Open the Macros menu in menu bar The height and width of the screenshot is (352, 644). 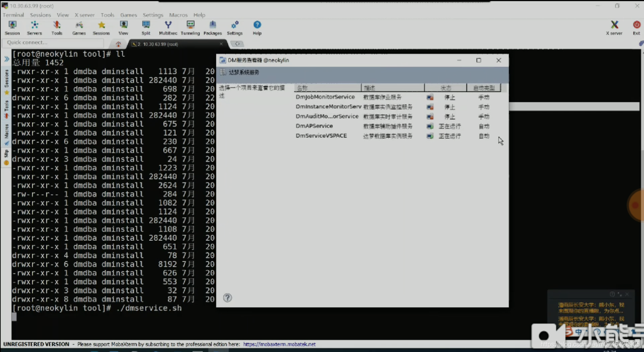click(x=178, y=15)
